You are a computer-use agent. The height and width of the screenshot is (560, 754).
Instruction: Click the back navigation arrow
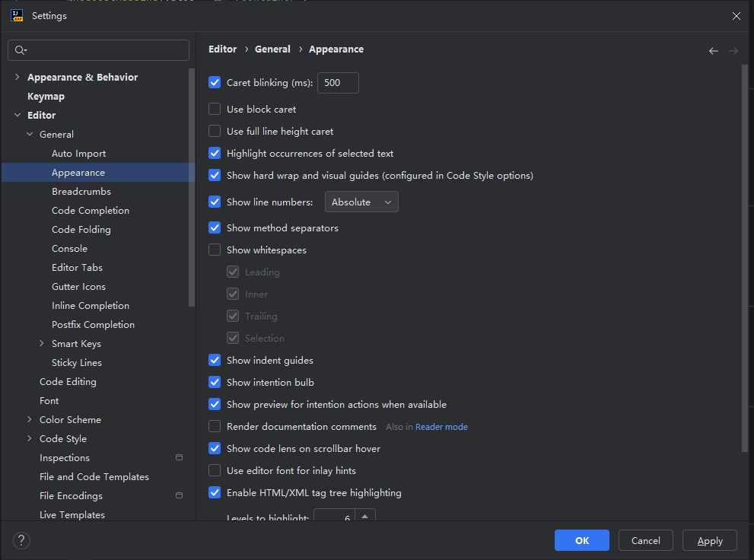pyautogui.click(x=713, y=51)
